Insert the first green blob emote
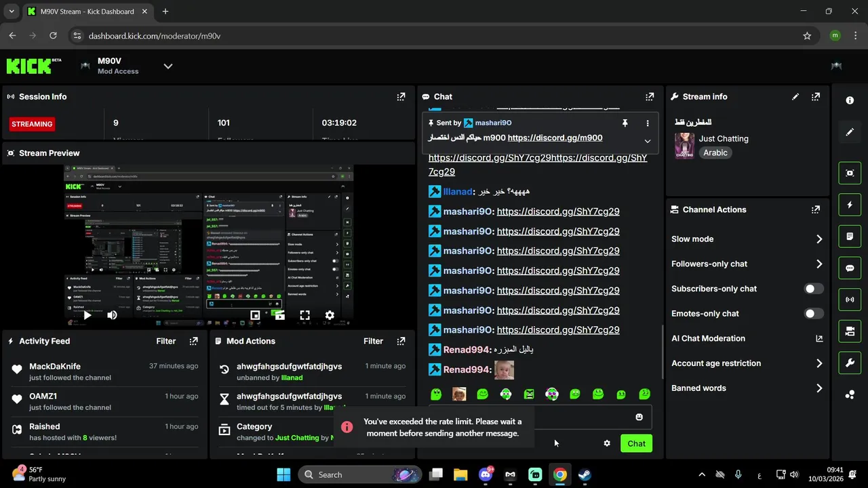Viewport: 868px width, 488px height. [436, 394]
